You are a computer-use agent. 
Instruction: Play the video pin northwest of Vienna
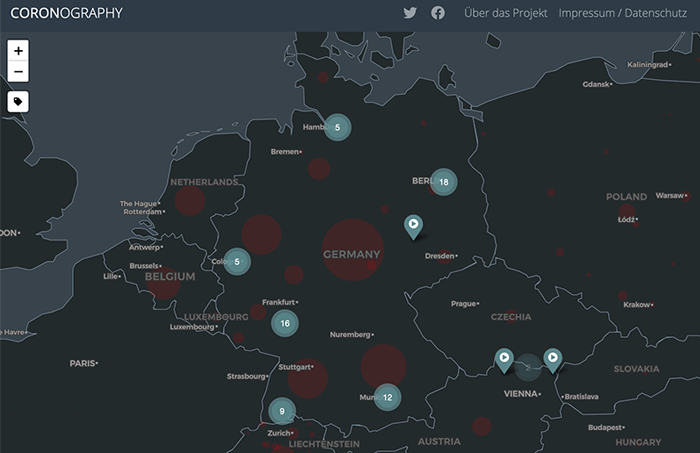(504, 361)
